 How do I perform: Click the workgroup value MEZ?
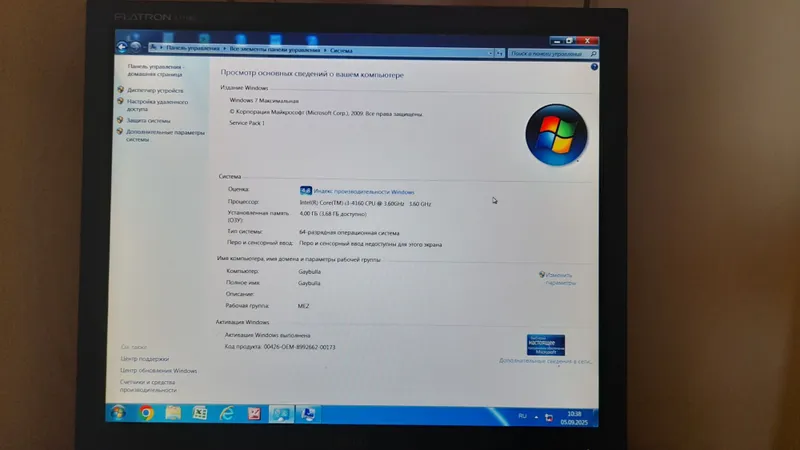coord(303,306)
